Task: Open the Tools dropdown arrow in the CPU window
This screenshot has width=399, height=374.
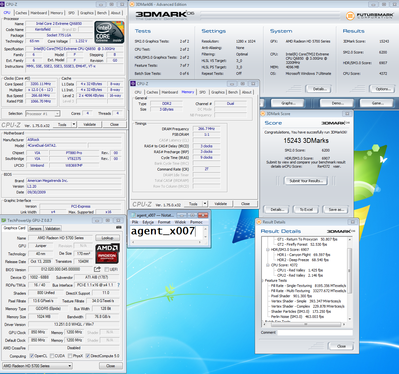Action: [74, 124]
